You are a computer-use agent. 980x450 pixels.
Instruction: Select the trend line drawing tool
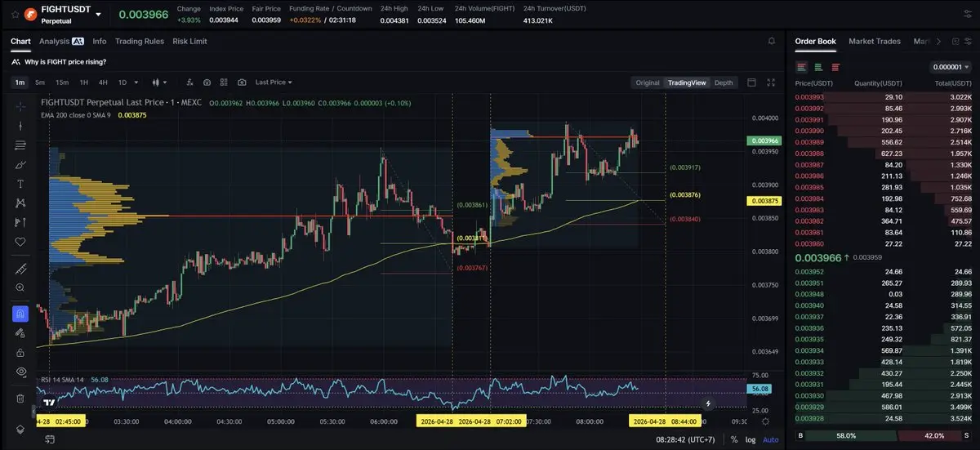pos(20,126)
